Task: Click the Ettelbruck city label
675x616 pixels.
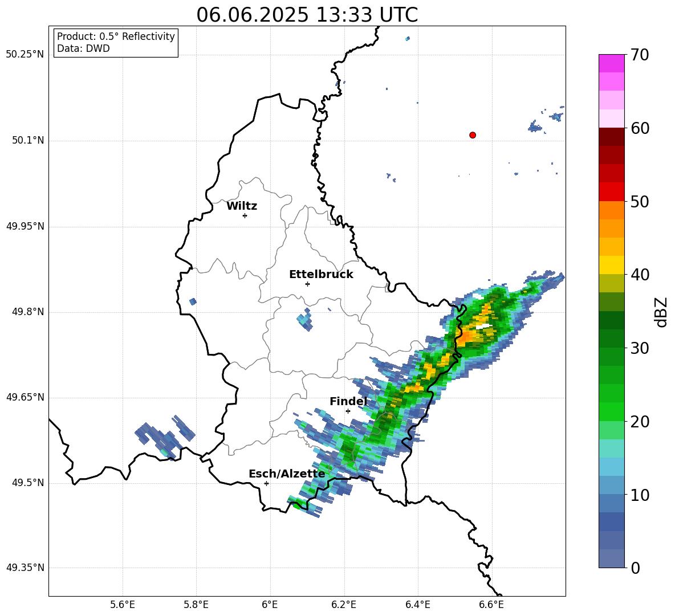Action: pos(321,275)
